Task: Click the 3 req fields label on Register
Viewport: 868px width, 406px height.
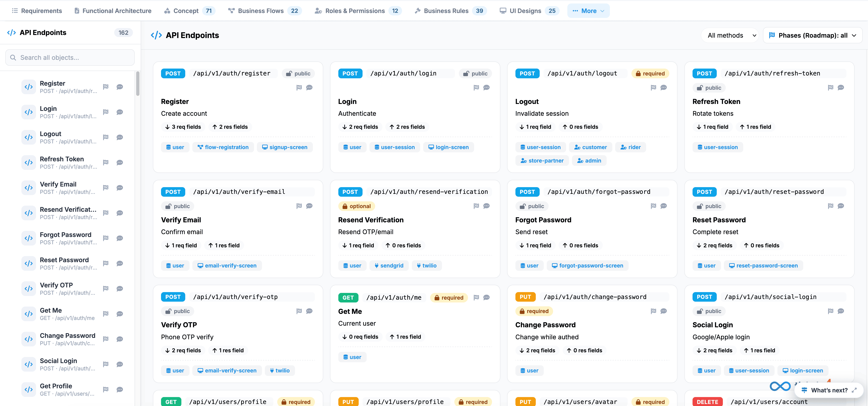Action: (183, 127)
